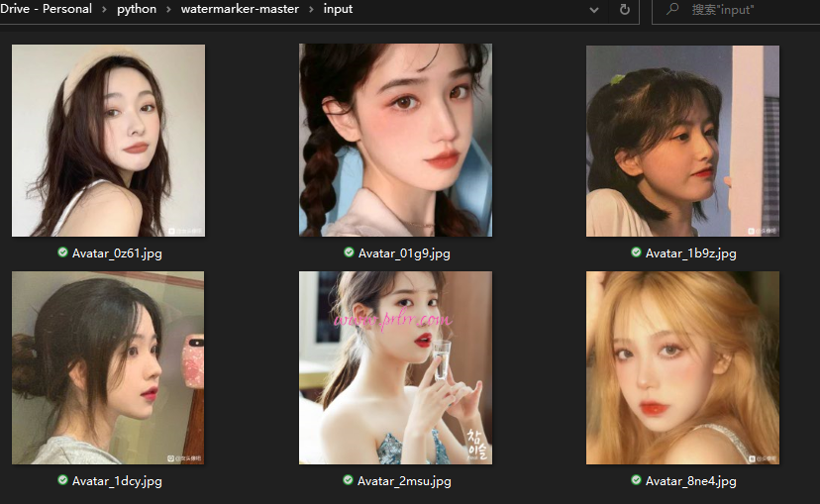Click the sync status icon of Avatar_1b9z.jpg
The height and width of the screenshot is (504, 820).
click(637, 252)
